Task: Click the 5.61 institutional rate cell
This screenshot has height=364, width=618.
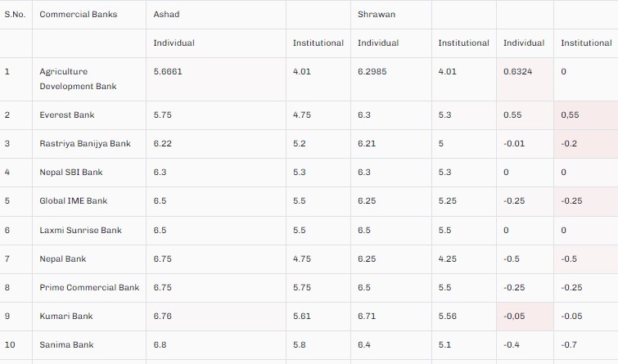Action: (x=302, y=317)
